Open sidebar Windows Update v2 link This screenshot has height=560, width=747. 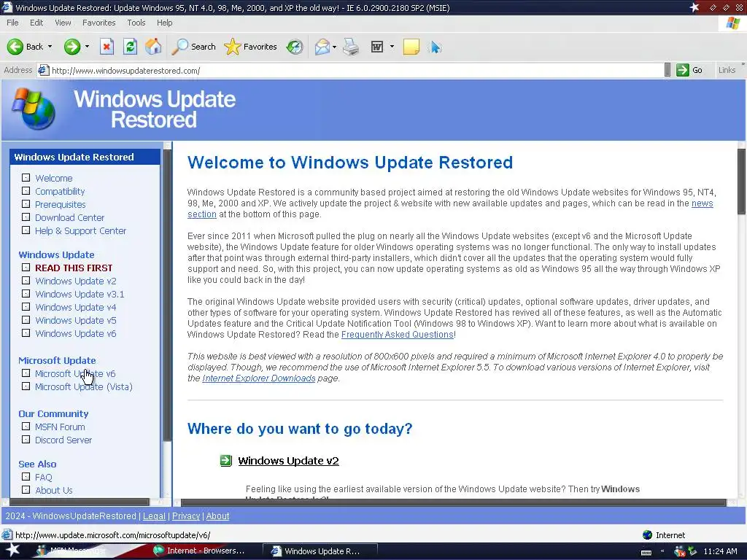click(x=76, y=281)
